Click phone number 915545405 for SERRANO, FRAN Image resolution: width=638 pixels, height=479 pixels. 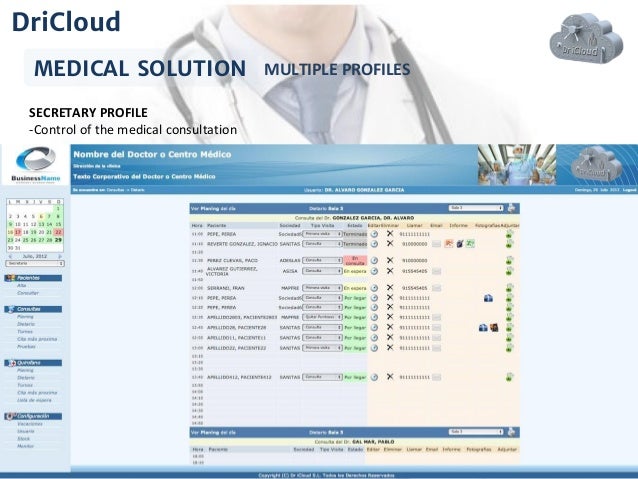tap(414, 288)
